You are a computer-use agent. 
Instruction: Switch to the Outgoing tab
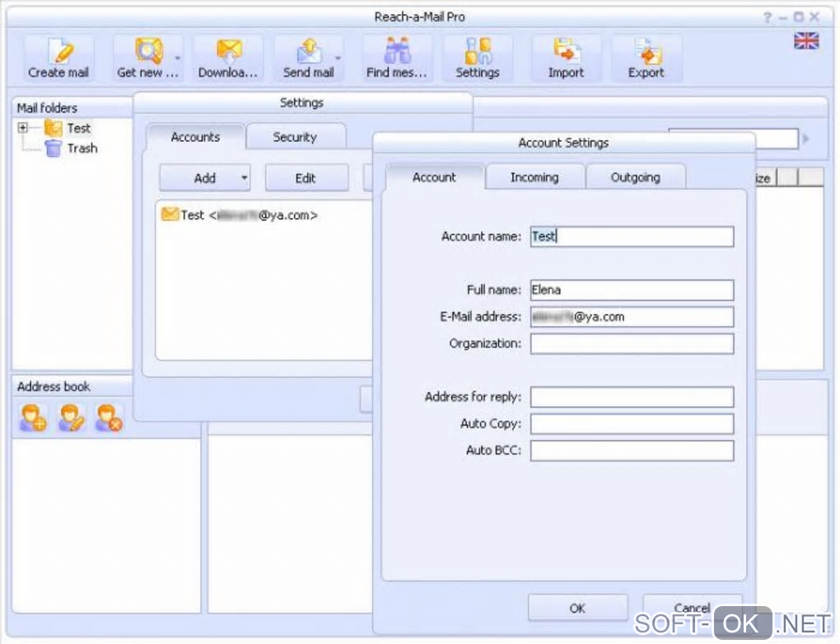(636, 177)
